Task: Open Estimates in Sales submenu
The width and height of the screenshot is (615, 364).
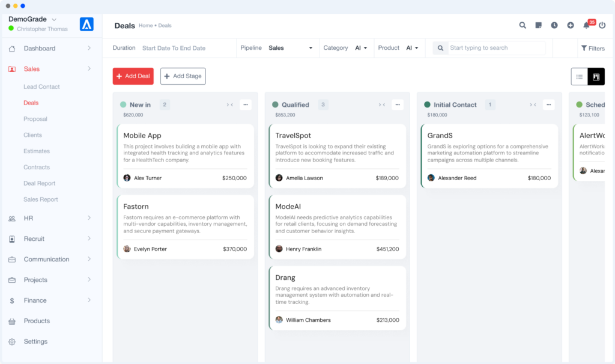Action: (37, 151)
